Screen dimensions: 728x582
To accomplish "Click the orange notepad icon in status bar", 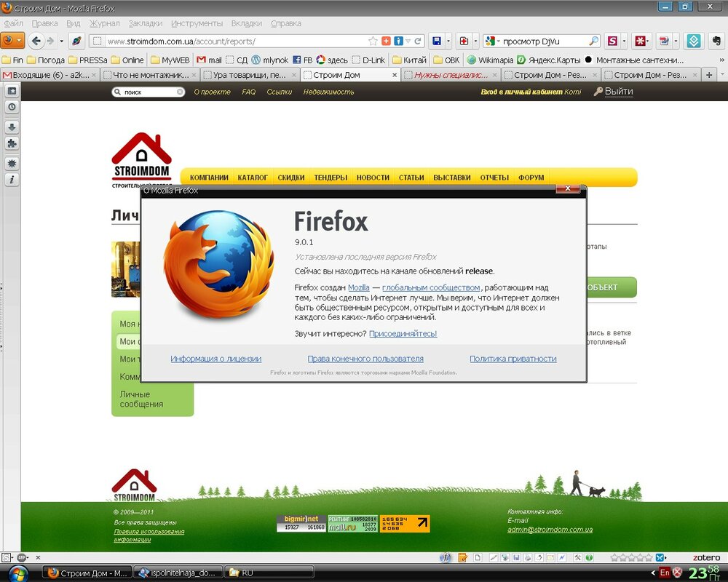I will tap(462, 557).
